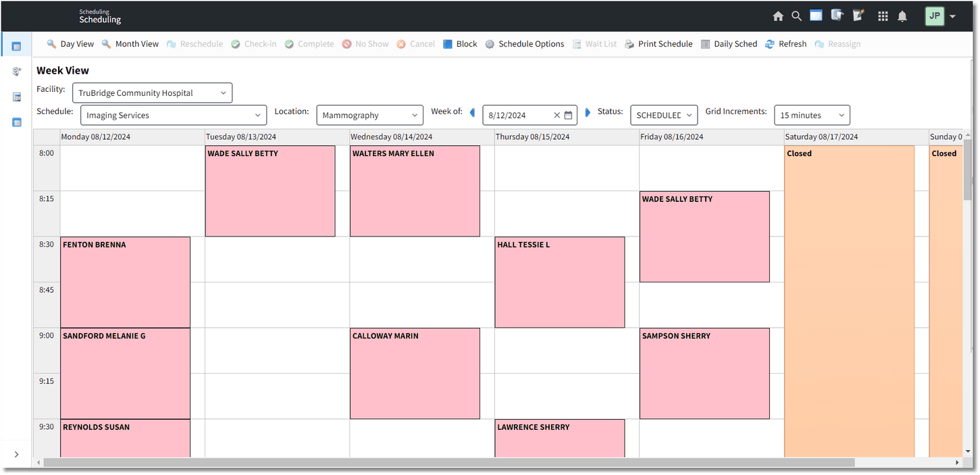Open the date picker calendar icon

[x=569, y=116]
